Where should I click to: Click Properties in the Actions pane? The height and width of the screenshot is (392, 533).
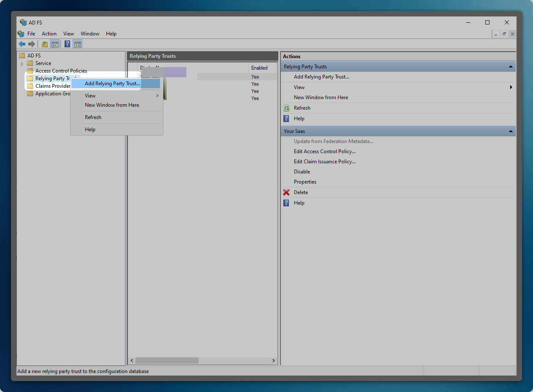tap(305, 182)
